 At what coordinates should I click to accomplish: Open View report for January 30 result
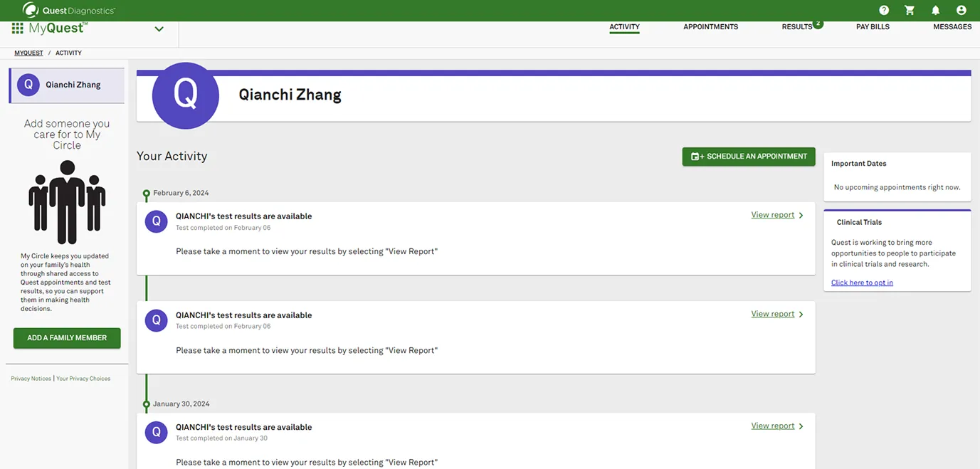pos(773,426)
